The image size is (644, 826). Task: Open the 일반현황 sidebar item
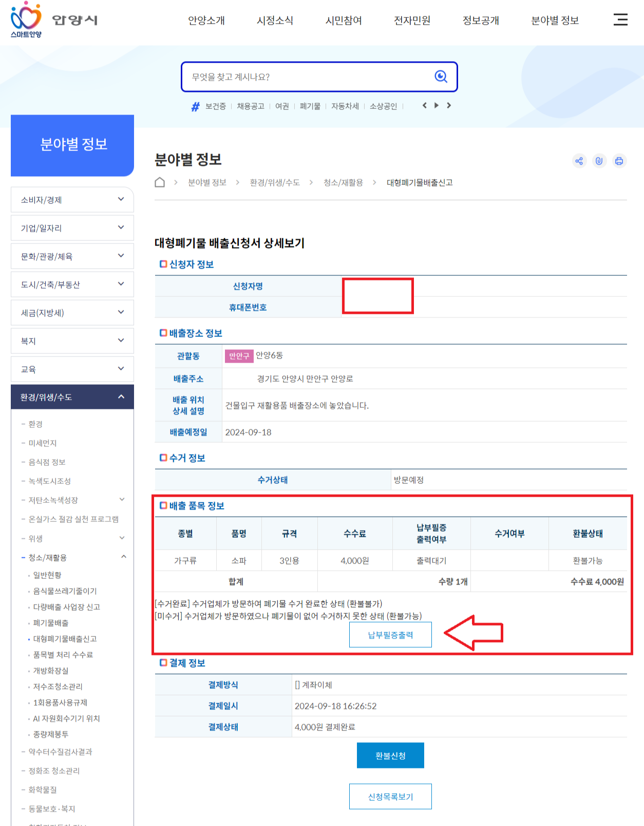[47, 575]
